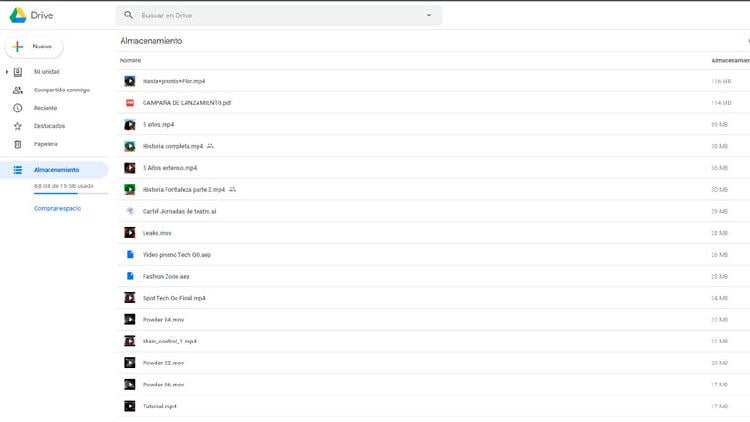Open Mi unidad in the sidebar
Screen dimensions: 750x422
pyautogui.click(x=46, y=72)
